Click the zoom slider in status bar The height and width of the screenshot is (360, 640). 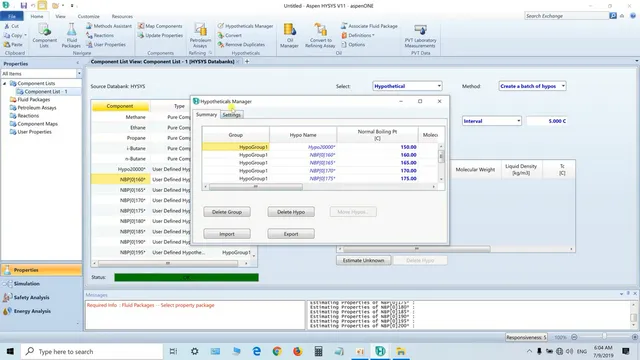(604, 337)
